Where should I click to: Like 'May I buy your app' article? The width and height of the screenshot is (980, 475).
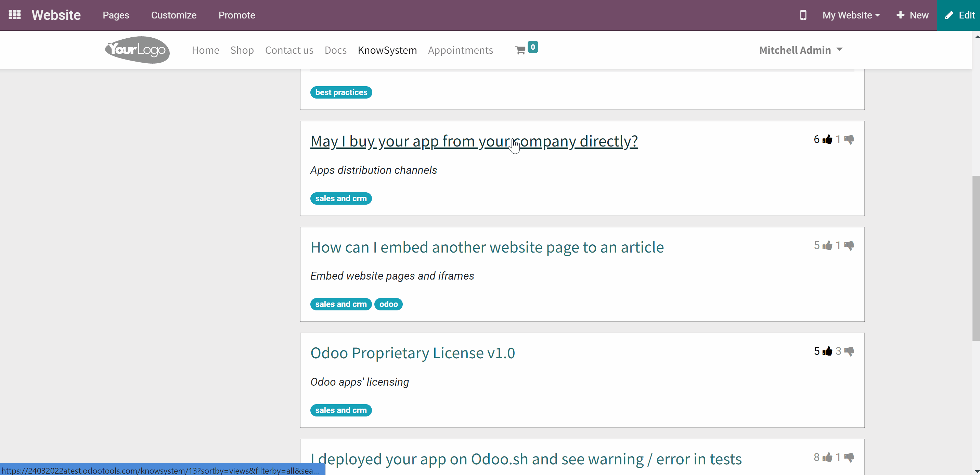[827, 139]
